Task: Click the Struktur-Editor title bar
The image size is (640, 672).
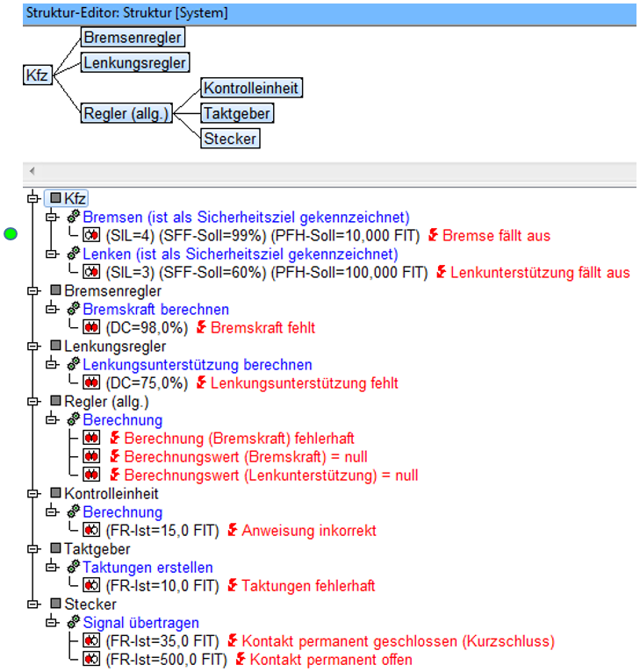Action: pyautogui.click(x=329, y=13)
